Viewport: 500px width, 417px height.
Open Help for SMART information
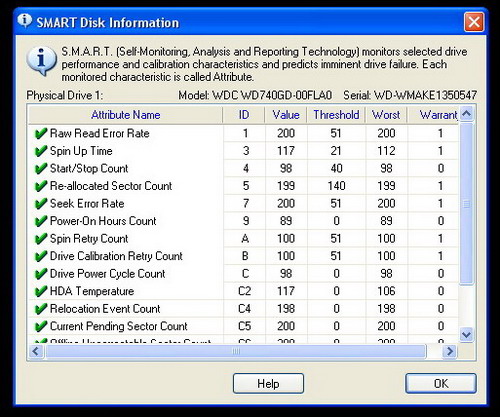pos(268,383)
